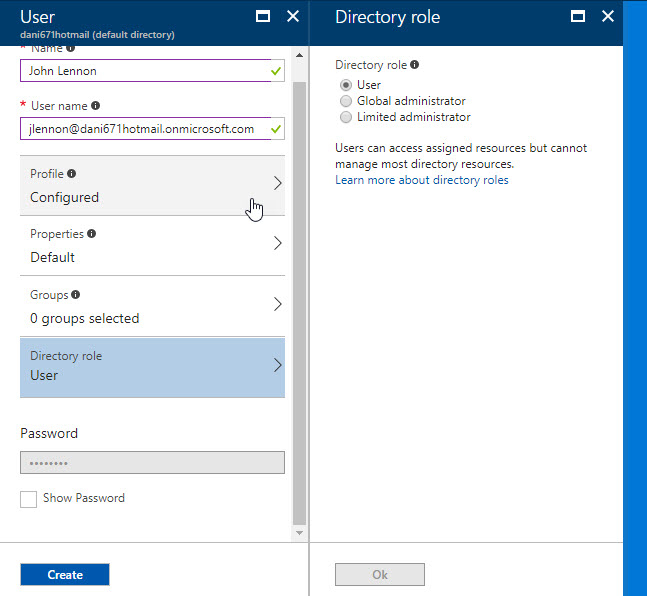647x596 pixels.
Task: Maximize the Directory role blade
Action: 577,16
